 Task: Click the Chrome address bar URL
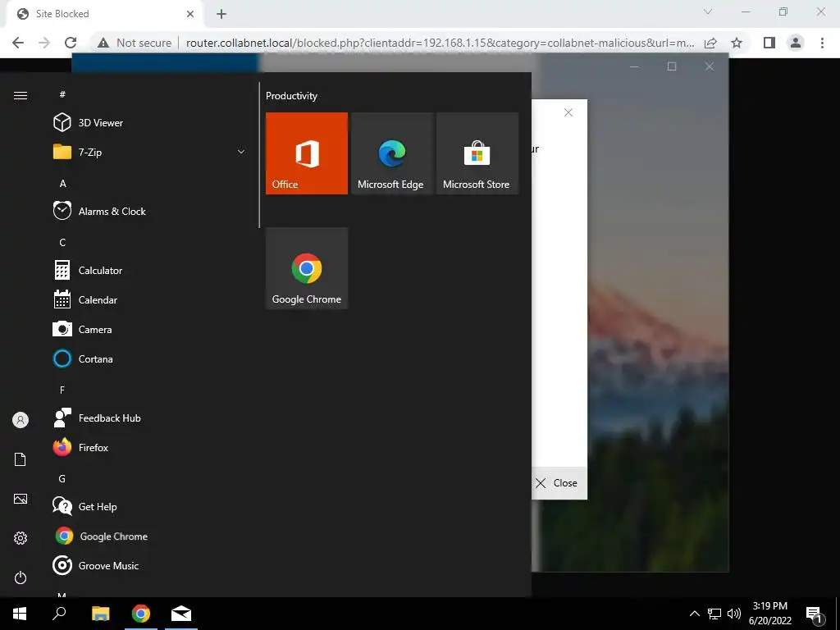[x=440, y=43]
